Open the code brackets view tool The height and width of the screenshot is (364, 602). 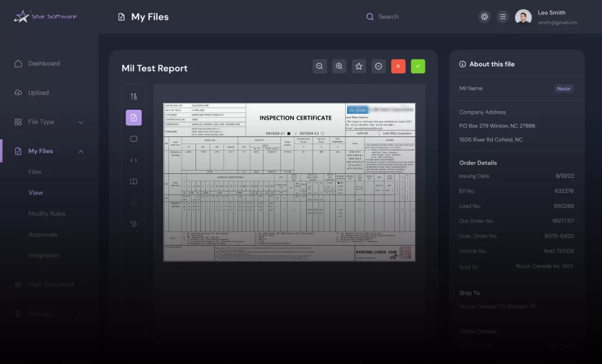coord(133,160)
